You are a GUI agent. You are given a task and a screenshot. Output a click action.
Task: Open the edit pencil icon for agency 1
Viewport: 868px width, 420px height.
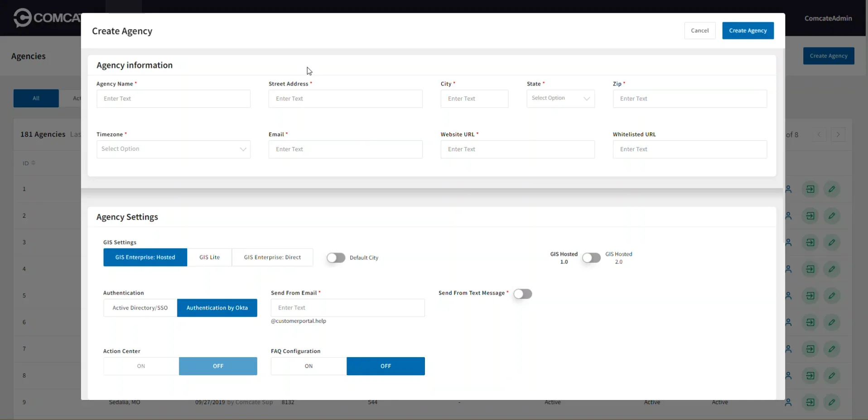(832, 189)
